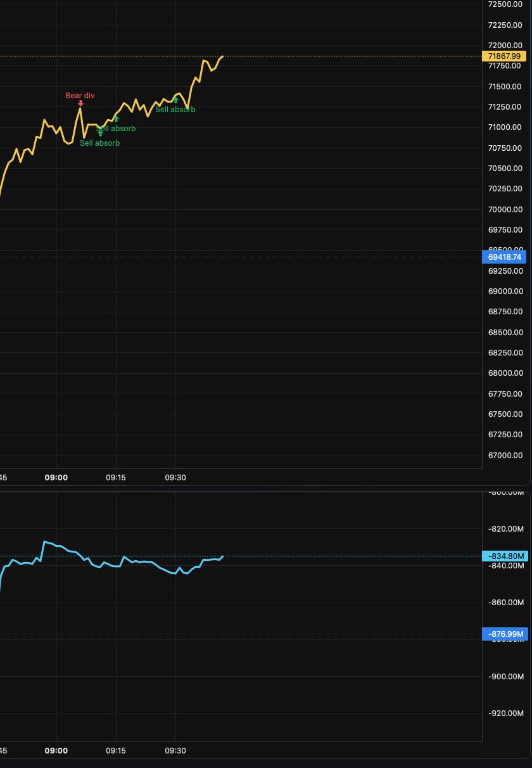Click the red Bear div arrow marker

coord(80,103)
